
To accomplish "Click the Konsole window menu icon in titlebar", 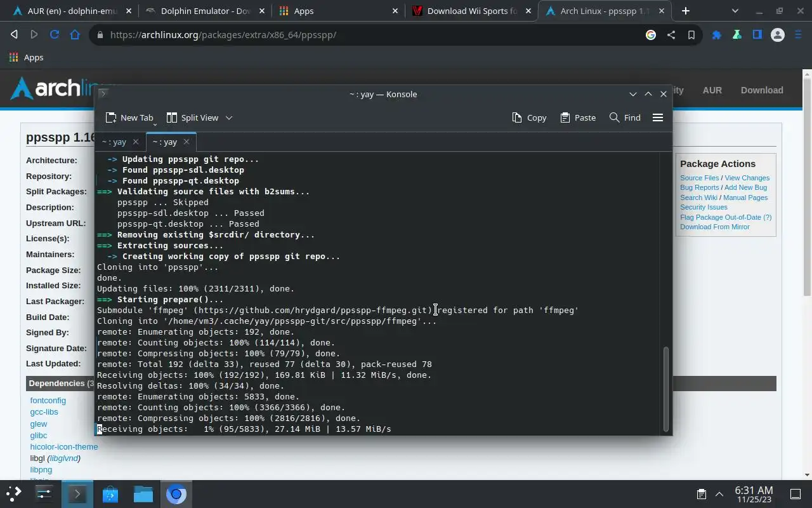I will (x=103, y=94).
